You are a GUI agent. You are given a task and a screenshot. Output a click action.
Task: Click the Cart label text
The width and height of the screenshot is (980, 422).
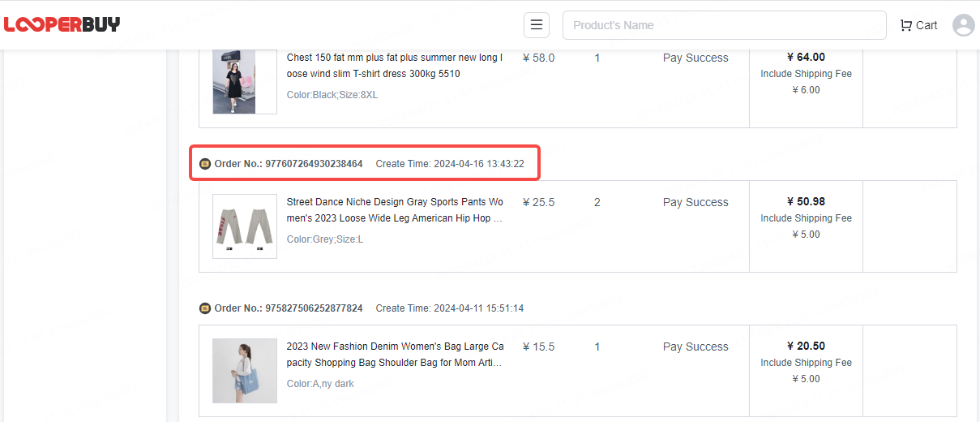[927, 25]
